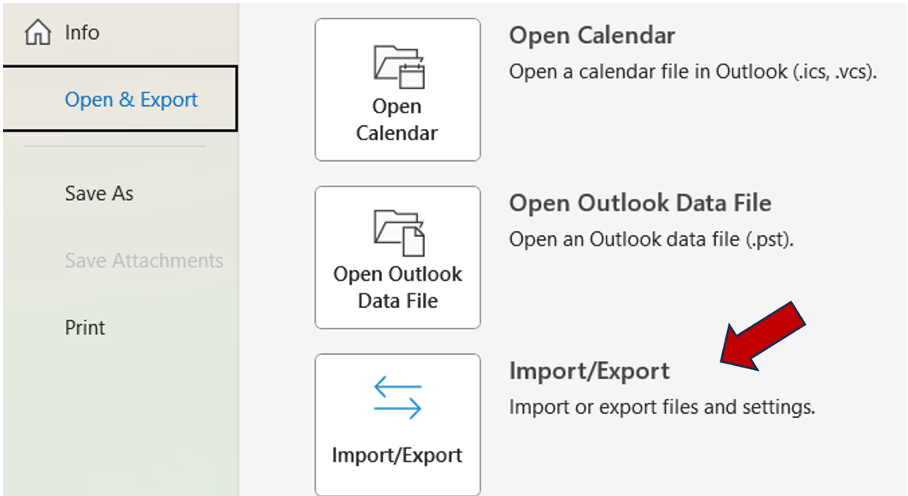Click the bold Open Calendar heading

pyautogui.click(x=592, y=36)
